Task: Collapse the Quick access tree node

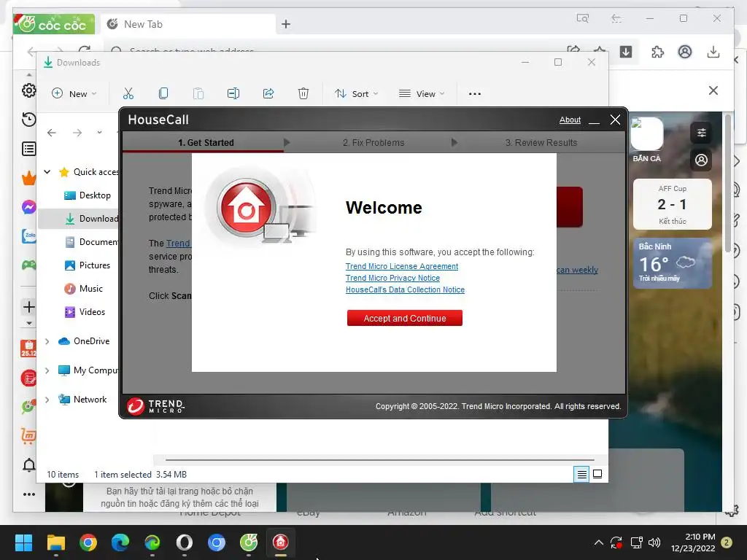Action: click(47, 172)
